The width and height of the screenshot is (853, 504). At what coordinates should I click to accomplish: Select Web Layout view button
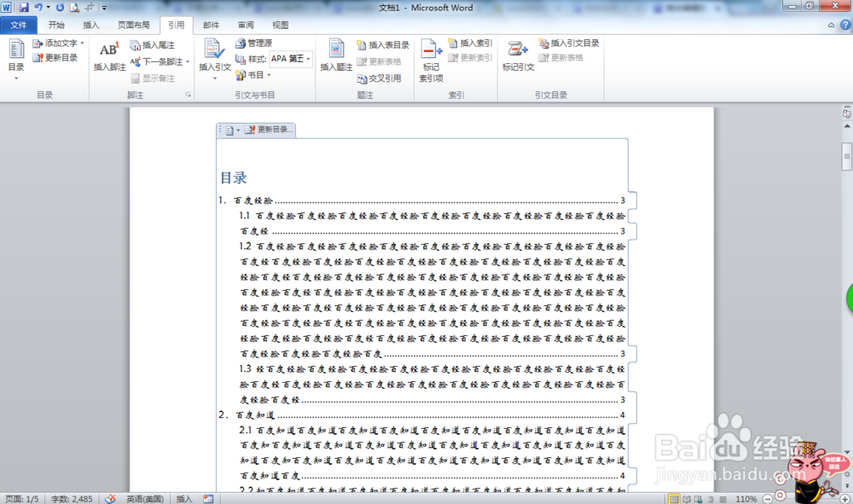[x=699, y=499]
